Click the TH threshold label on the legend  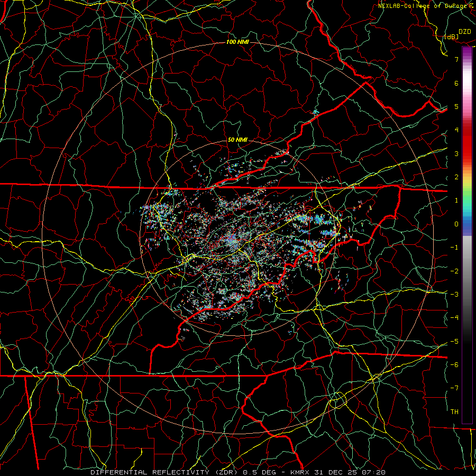pyautogui.click(x=454, y=412)
